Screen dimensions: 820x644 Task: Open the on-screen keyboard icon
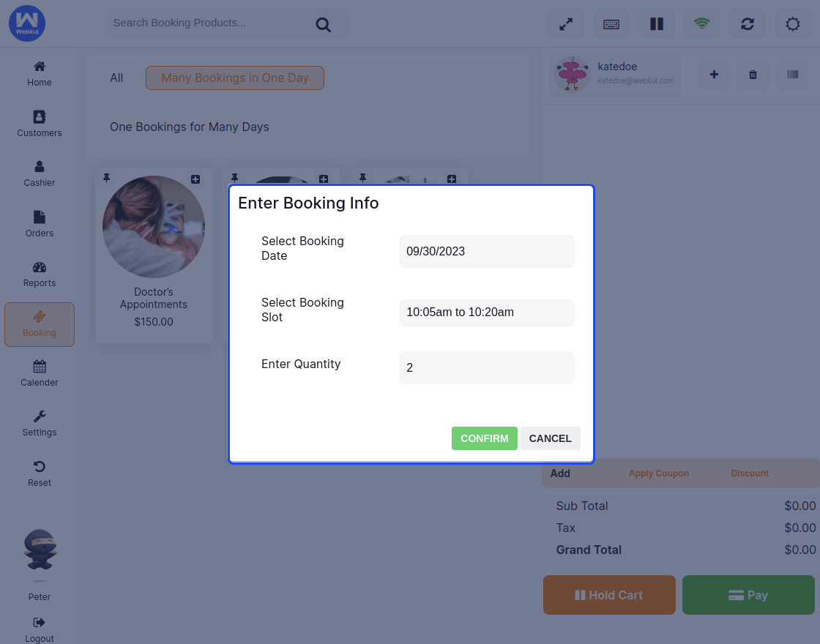click(611, 24)
